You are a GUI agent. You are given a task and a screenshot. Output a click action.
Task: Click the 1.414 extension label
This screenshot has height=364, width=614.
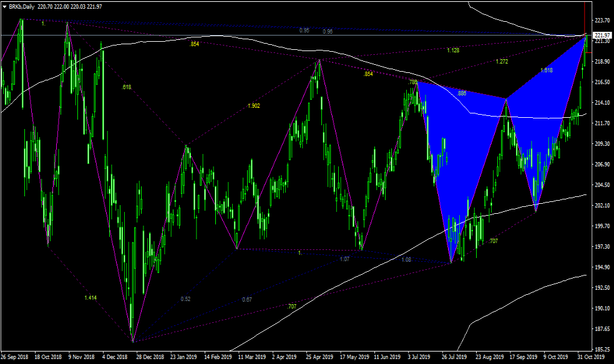pyautogui.click(x=90, y=298)
